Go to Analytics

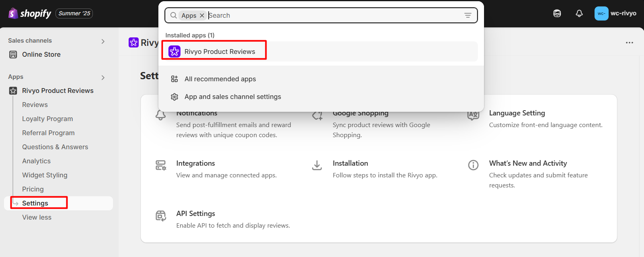[36, 161]
